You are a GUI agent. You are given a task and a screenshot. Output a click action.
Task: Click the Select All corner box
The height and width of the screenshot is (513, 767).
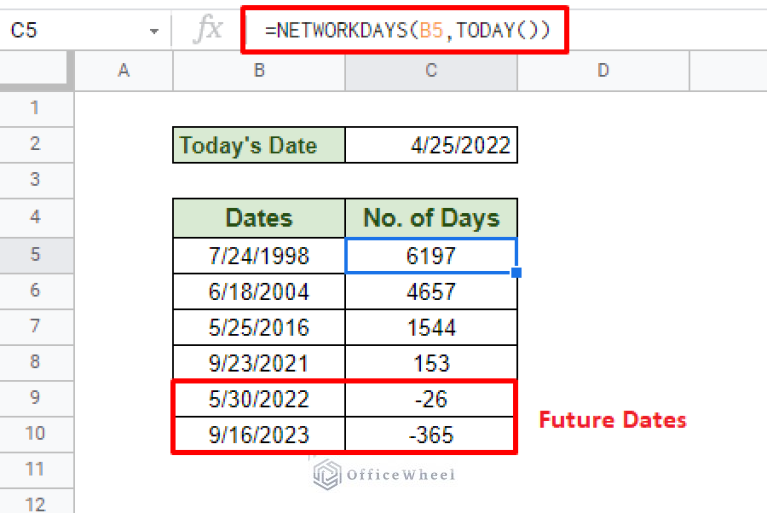pos(36,70)
